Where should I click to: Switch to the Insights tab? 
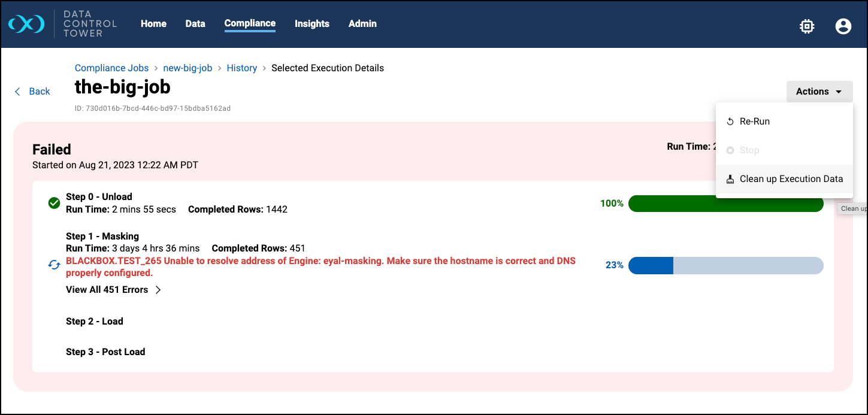tap(311, 24)
